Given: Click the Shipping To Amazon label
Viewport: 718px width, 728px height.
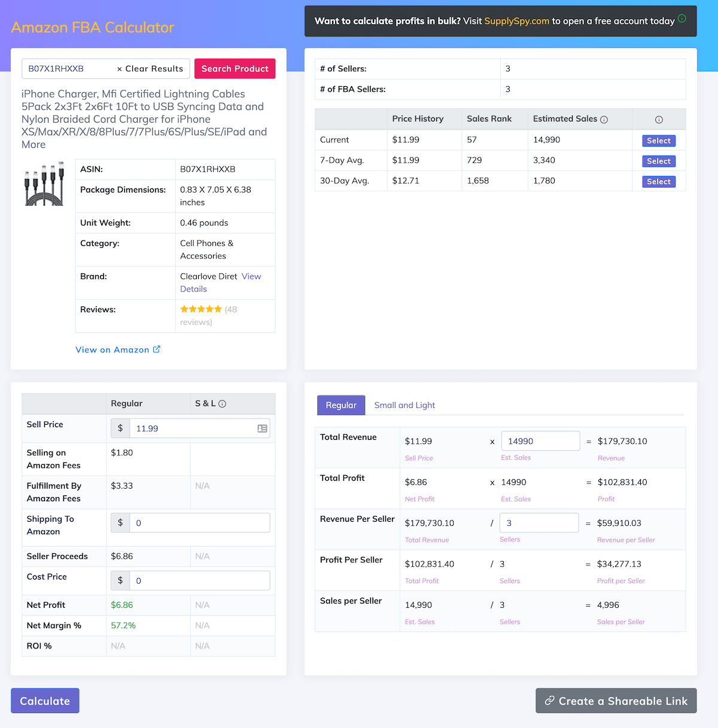Looking at the screenshot, I should coord(50,525).
